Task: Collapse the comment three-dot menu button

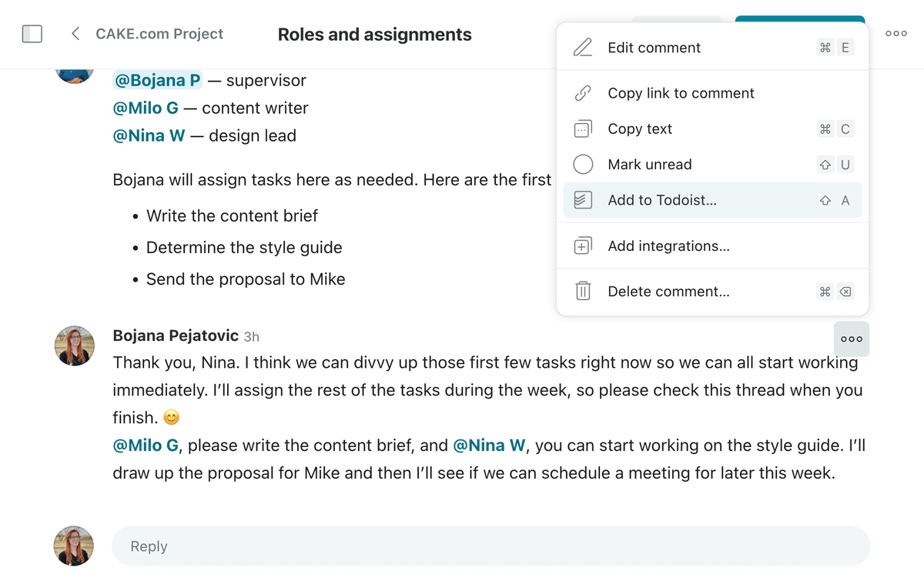Action: (x=851, y=339)
